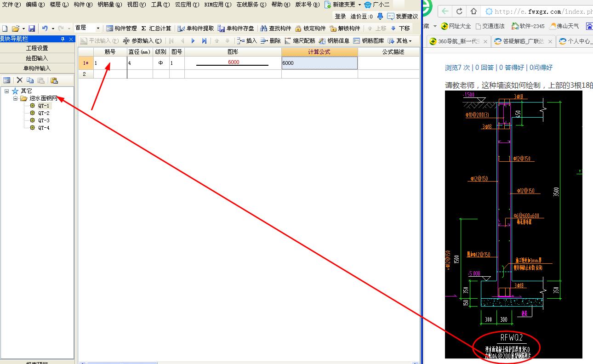The height and width of the screenshot is (364, 593).
Task: Switch to 绘图输入 navigation panel
Action: tap(37, 58)
